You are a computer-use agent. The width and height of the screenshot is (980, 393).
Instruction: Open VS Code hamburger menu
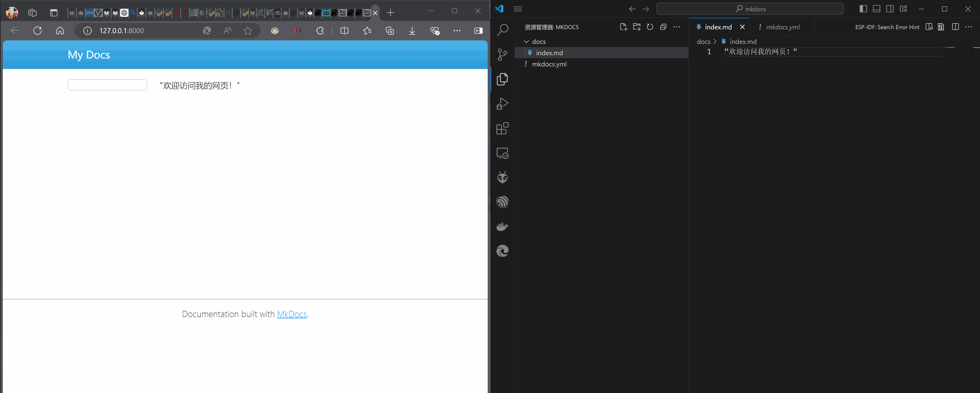click(517, 9)
